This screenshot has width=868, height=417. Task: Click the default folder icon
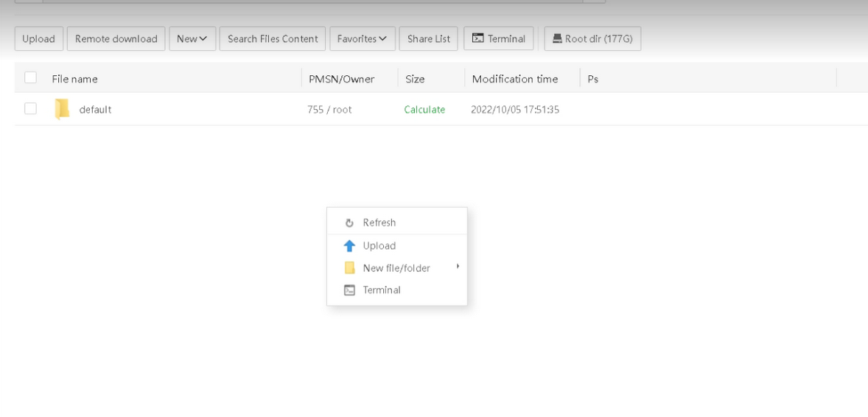(x=62, y=110)
